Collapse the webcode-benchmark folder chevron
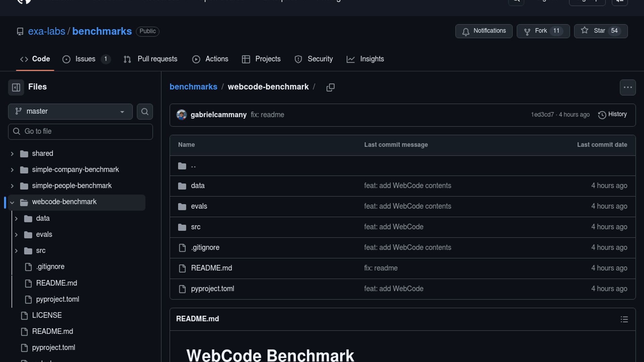Image resolution: width=644 pixels, height=362 pixels. tap(12, 202)
